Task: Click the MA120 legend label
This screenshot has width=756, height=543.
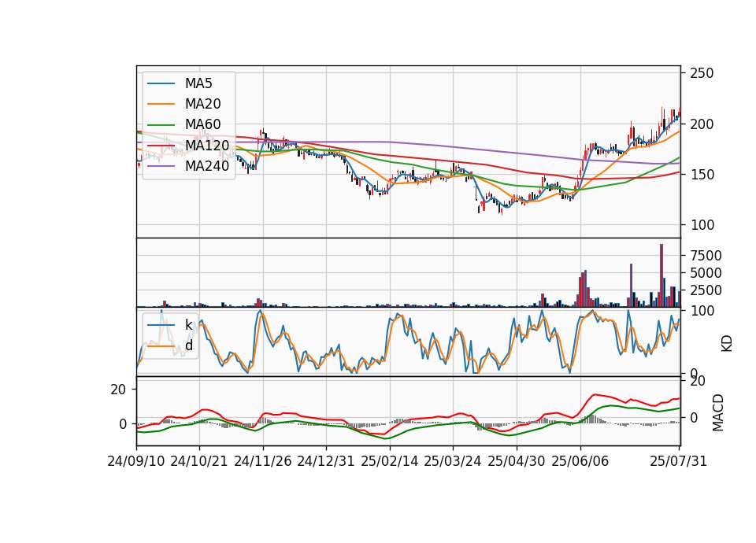Action: 207,145
